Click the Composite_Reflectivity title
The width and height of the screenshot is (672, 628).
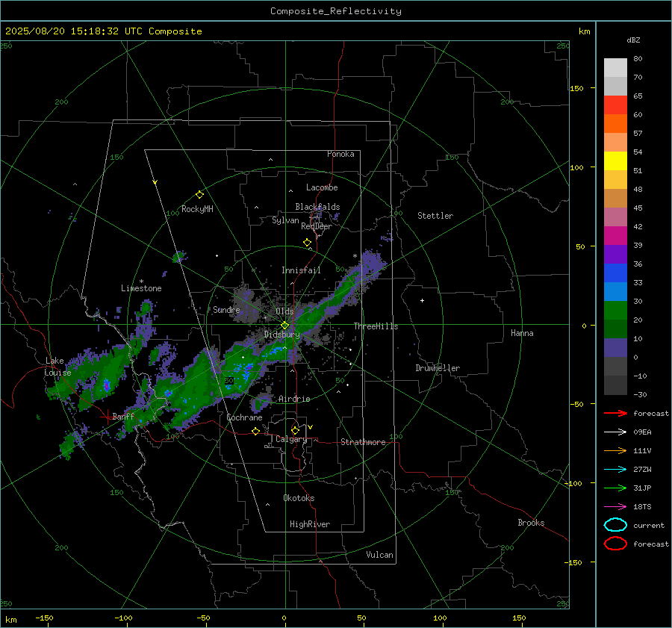tap(336, 11)
